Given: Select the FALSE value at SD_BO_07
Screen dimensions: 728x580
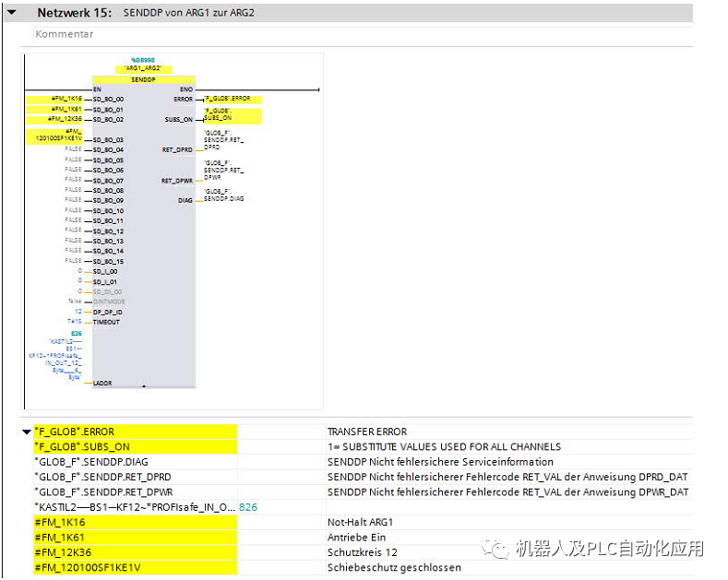Looking at the screenshot, I should 73,180.
